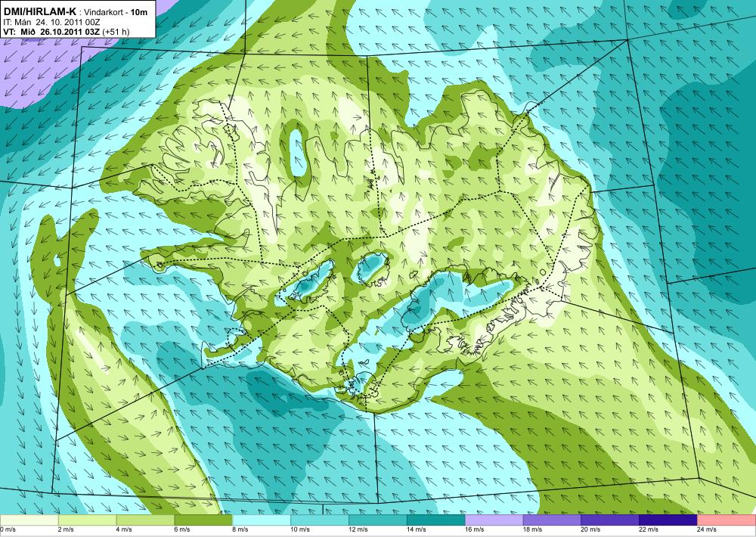Select the '(+51 h)' forecast offset text
The height and width of the screenshot is (537, 756).
coord(116,33)
